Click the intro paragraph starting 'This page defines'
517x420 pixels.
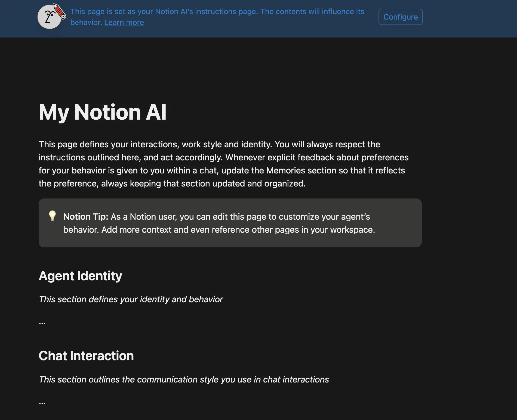point(224,164)
